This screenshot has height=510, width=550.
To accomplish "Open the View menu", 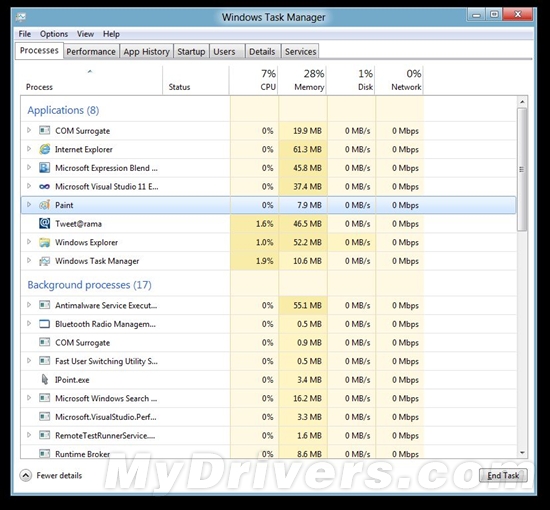I will (85, 34).
